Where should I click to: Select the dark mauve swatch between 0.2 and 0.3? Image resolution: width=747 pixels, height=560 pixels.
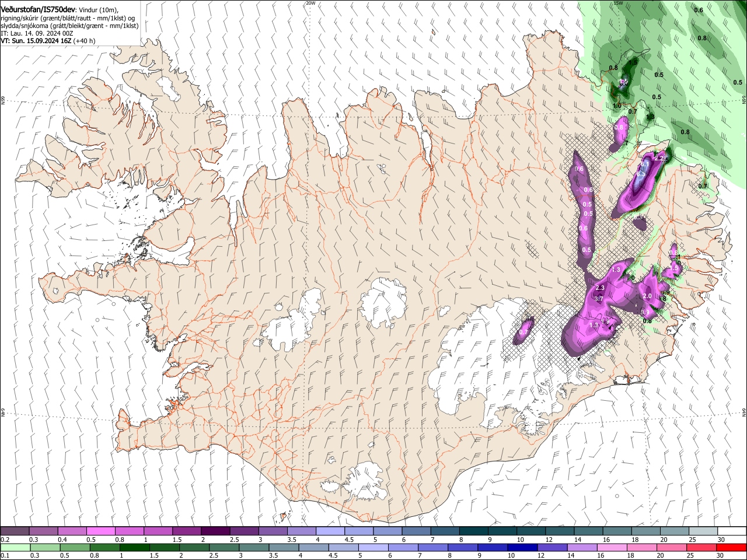[x=15, y=531]
